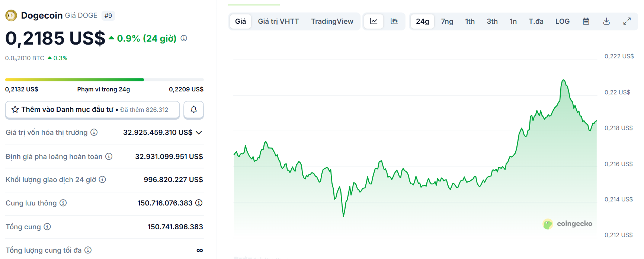
Task: Click the download chart data icon
Action: pyautogui.click(x=606, y=21)
